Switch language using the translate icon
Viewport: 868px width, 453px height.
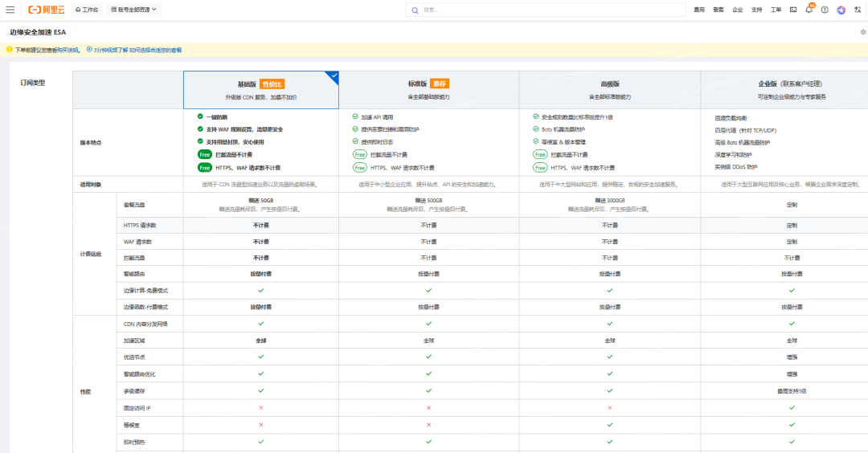point(858,10)
